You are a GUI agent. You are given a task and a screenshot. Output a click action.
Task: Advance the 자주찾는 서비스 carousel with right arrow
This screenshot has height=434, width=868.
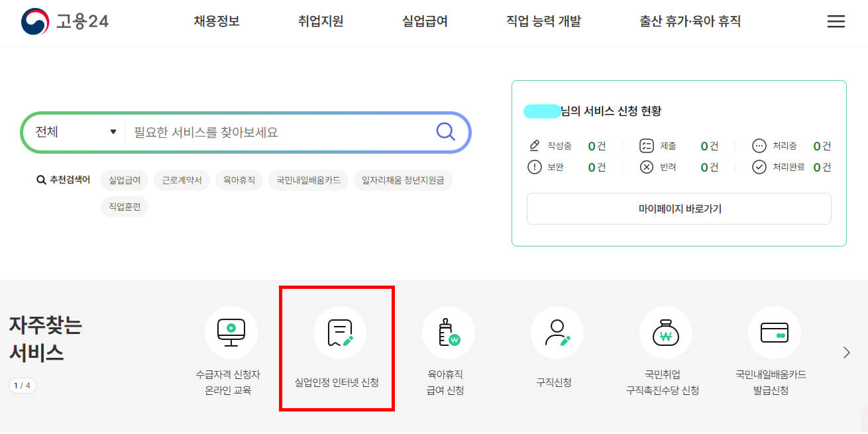click(x=846, y=353)
